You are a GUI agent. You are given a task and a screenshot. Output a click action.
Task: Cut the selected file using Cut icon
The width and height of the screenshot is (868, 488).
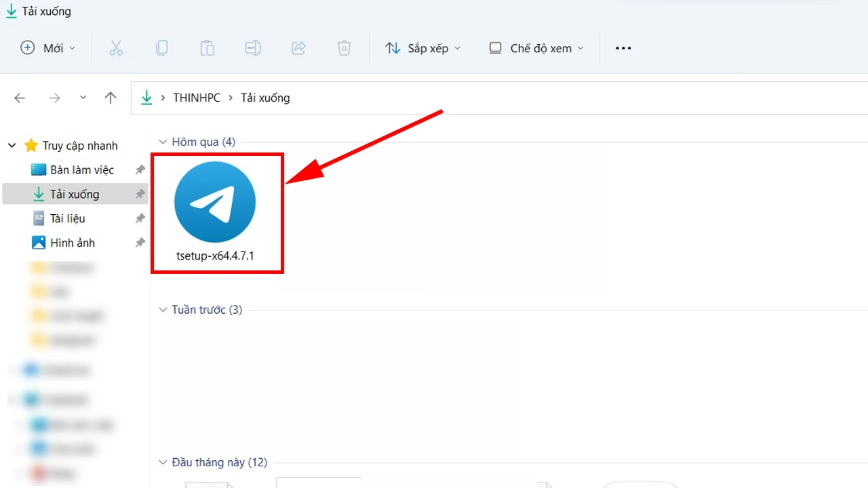(x=116, y=47)
